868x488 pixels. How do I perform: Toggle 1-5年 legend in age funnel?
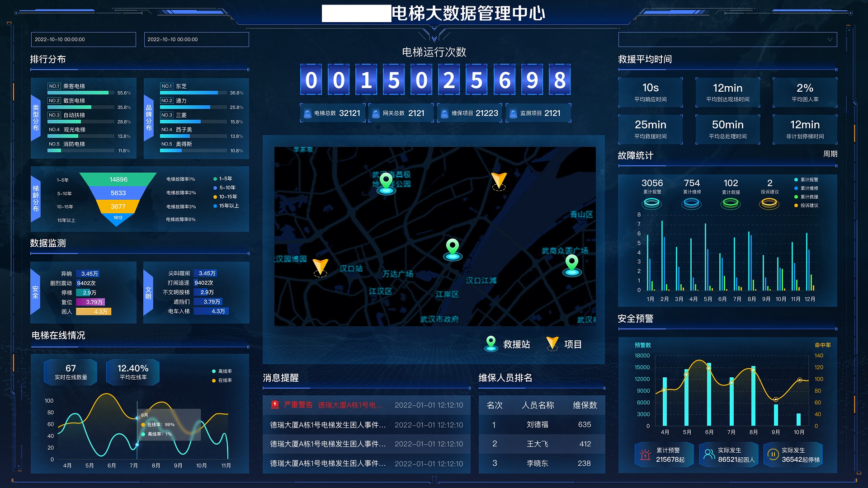point(223,179)
